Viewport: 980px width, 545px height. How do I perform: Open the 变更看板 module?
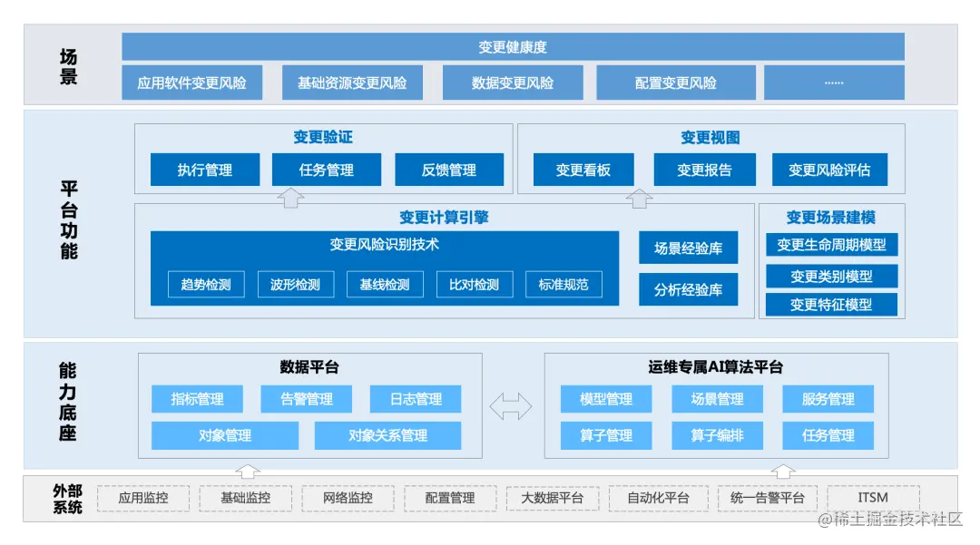click(x=583, y=170)
